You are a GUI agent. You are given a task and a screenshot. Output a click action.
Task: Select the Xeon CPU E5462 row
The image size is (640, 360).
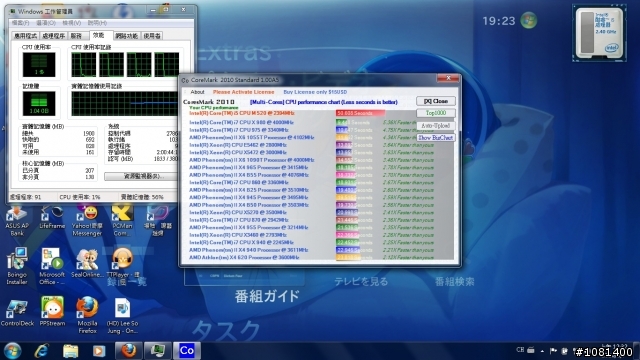(x=238, y=145)
